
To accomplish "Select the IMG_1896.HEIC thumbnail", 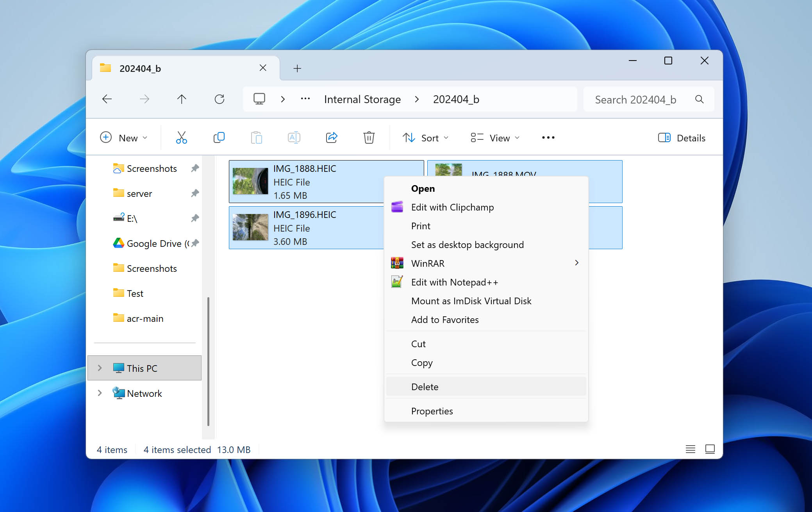I will 250,227.
